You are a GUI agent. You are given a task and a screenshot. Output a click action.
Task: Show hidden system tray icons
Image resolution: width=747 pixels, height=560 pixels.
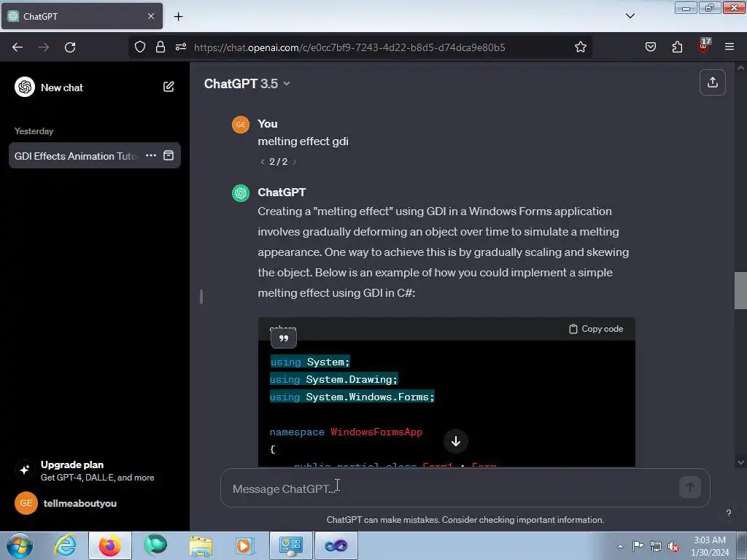click(x=620, y=546)
